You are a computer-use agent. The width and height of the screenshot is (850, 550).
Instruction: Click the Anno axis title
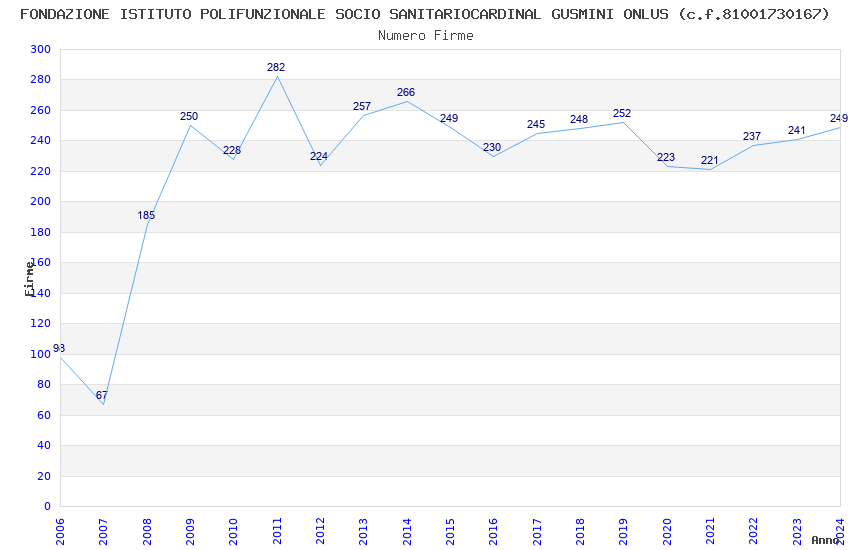point(825,540)
